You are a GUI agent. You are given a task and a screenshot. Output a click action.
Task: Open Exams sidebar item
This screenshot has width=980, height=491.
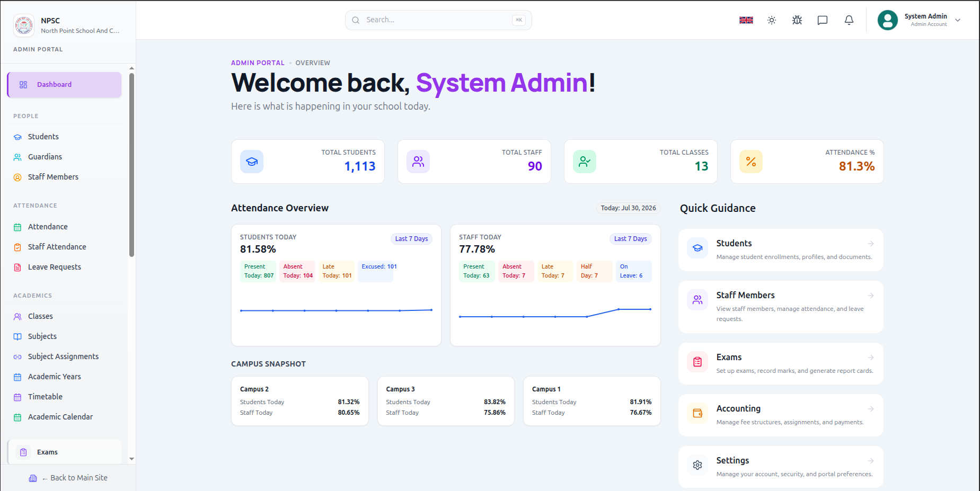click(65, 452)
